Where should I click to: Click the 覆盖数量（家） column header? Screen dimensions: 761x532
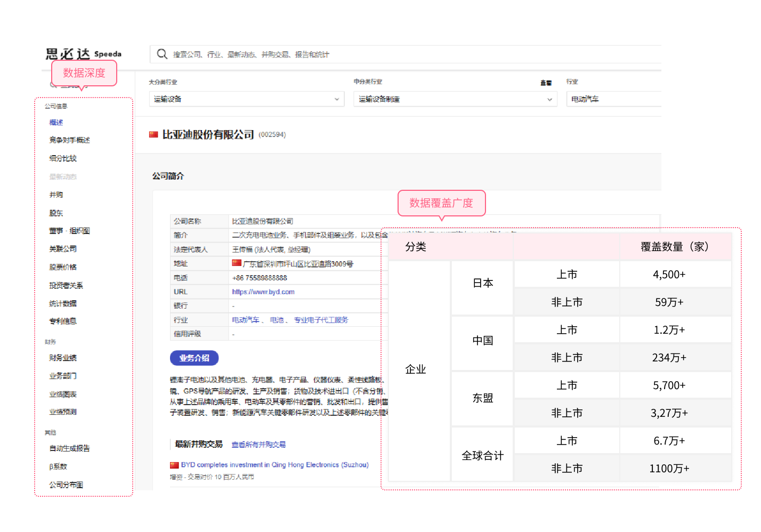point(675,246)
